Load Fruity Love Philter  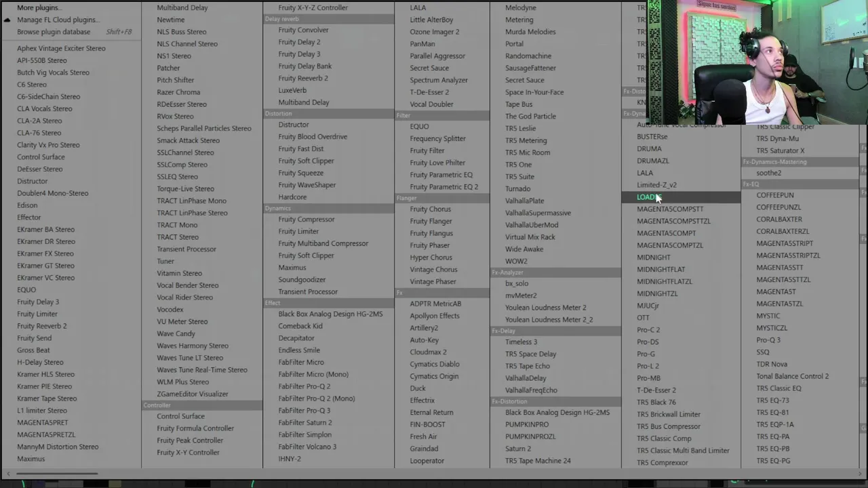pyautogui.click(x=437, y=163)
